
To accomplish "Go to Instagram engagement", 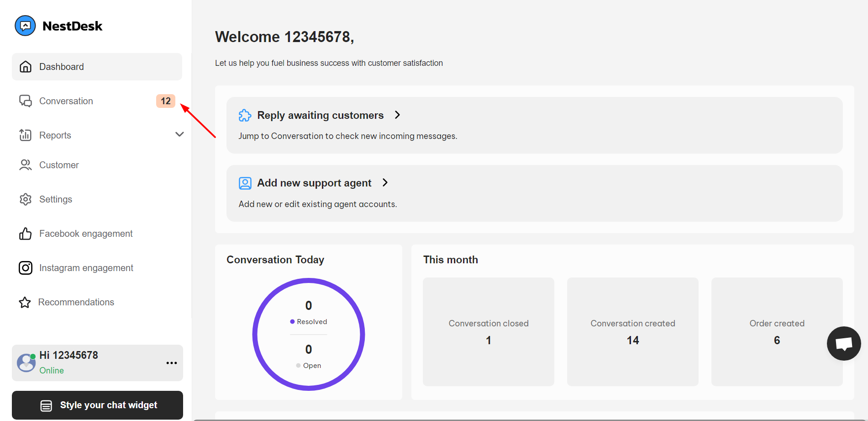I will [x=97, y=268].
